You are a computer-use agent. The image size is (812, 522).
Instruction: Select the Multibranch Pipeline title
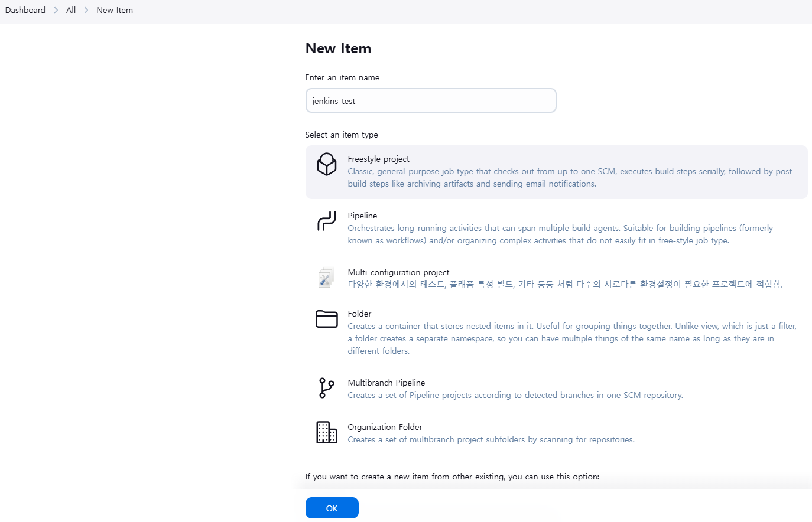[386, 383]
